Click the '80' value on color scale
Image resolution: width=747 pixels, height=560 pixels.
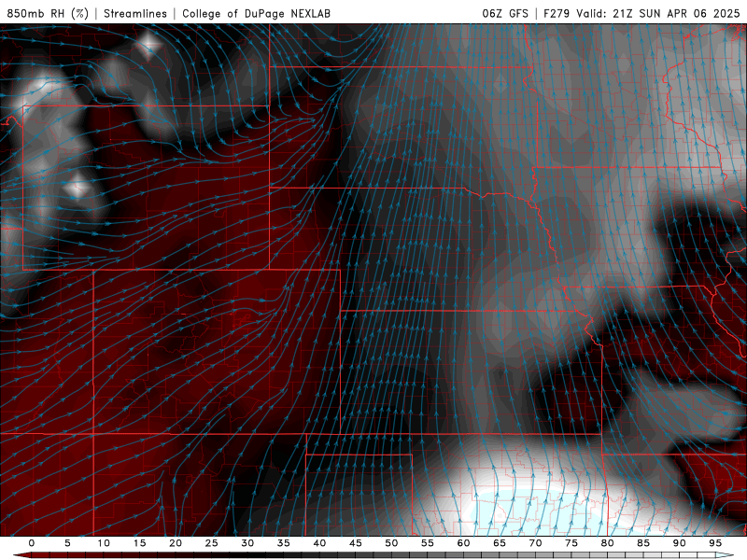pos(608,543)
